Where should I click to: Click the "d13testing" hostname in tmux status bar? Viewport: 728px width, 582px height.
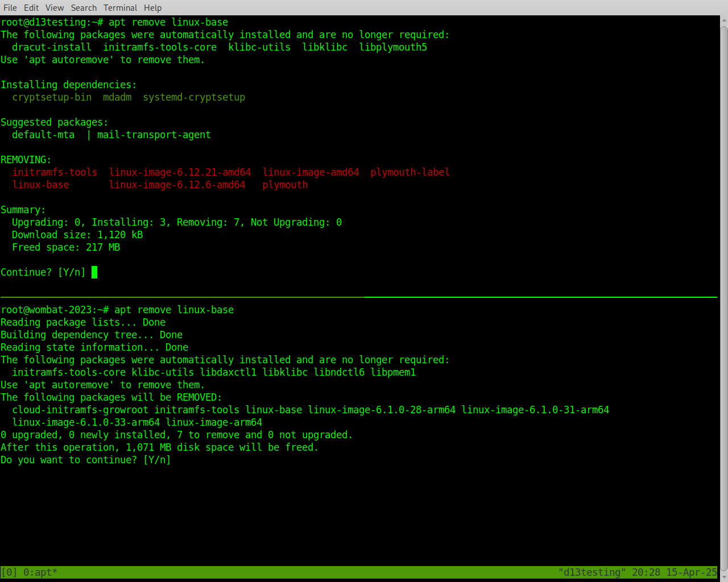coord(591,572)
